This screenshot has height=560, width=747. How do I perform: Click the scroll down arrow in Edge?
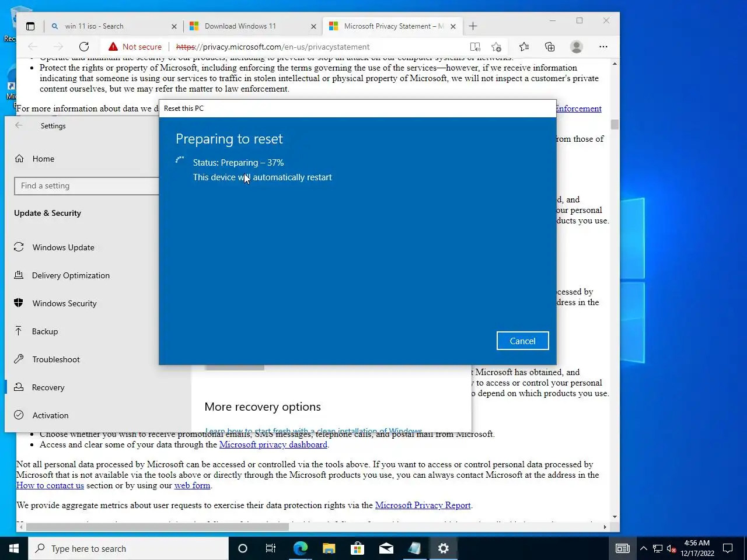click(615, 517)
